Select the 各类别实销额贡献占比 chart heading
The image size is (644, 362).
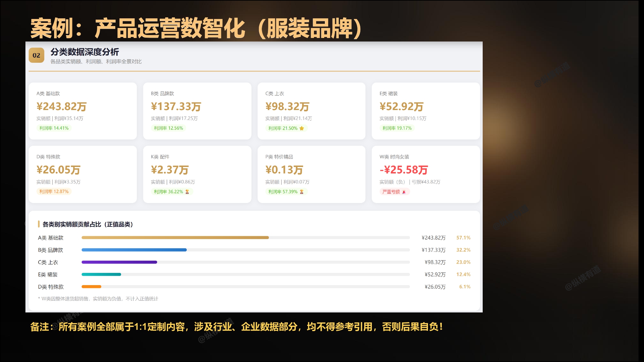point(88,224)
